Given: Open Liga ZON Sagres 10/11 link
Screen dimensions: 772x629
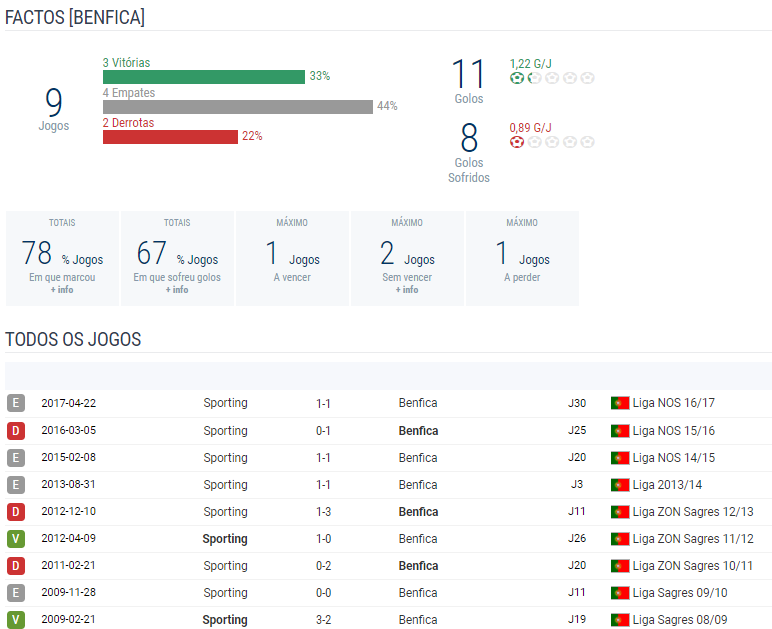Looking at the screenshot, I should (693, 566).
